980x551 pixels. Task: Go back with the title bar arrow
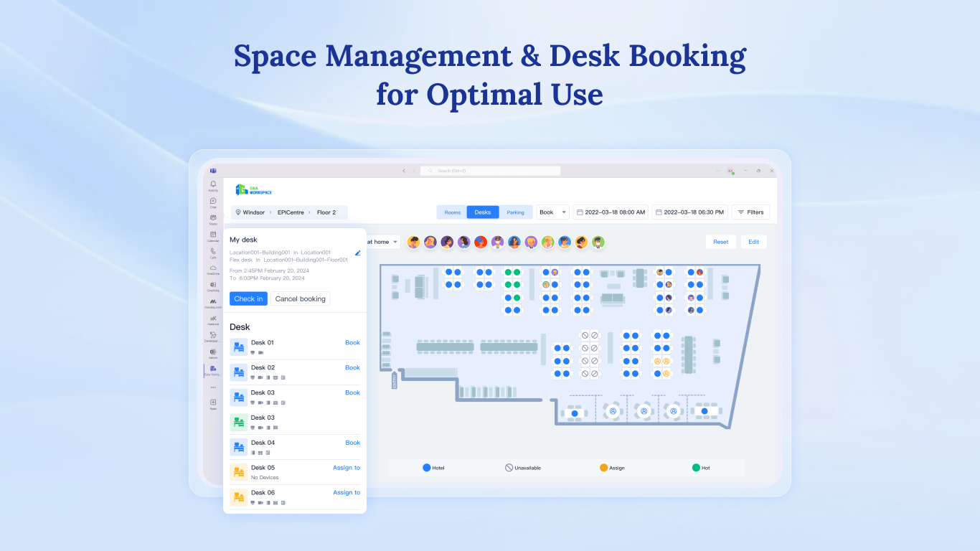tap(404, 171)
